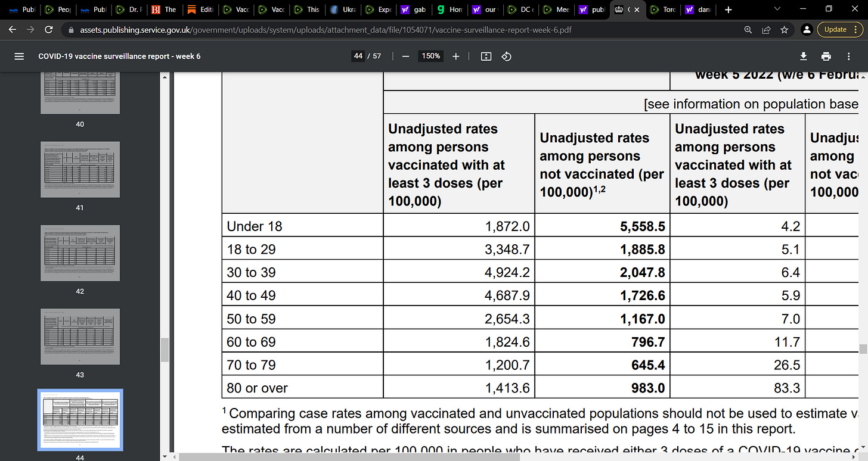This screenshot has height=461, width=868.
Task: Click the 150% zoom level field
Action: click(431, 56)
